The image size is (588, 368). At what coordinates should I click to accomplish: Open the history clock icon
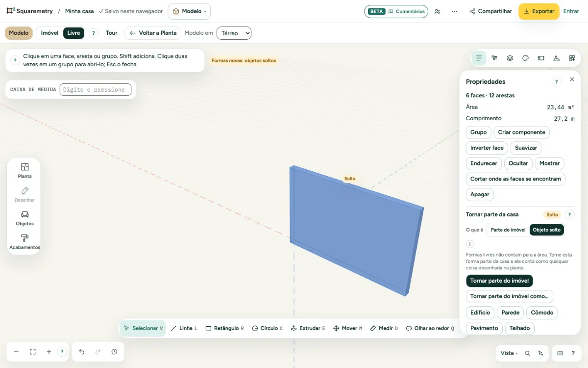coord(114,352)
